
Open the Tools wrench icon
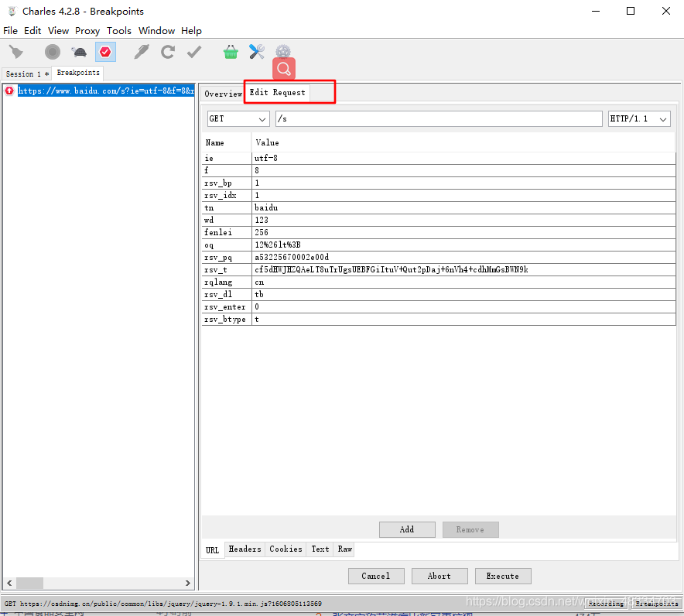click(x=257, y=52)
